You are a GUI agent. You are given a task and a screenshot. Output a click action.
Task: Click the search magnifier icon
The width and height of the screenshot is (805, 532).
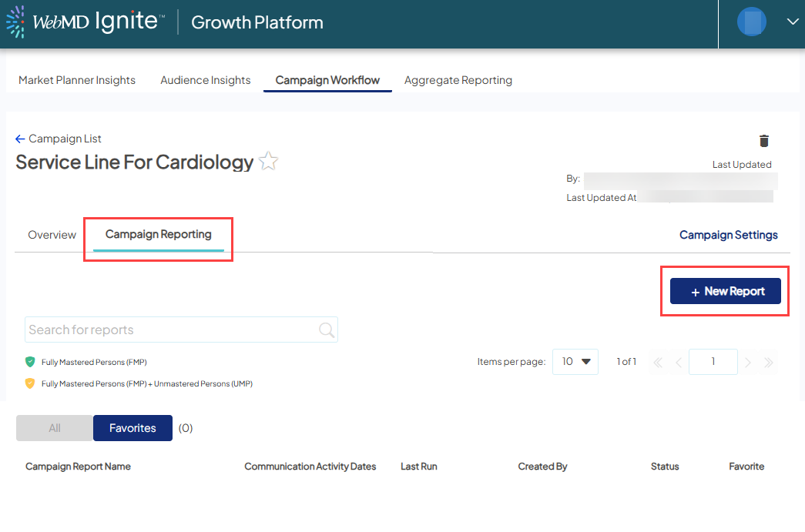click(327, 330)
